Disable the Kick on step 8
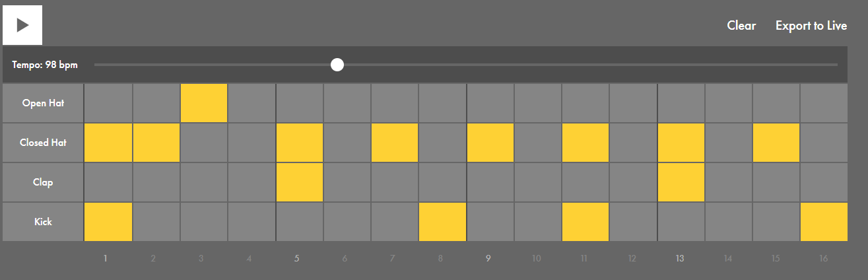The height and width of the screenshot is (280, 868). (x=443, y=222)
